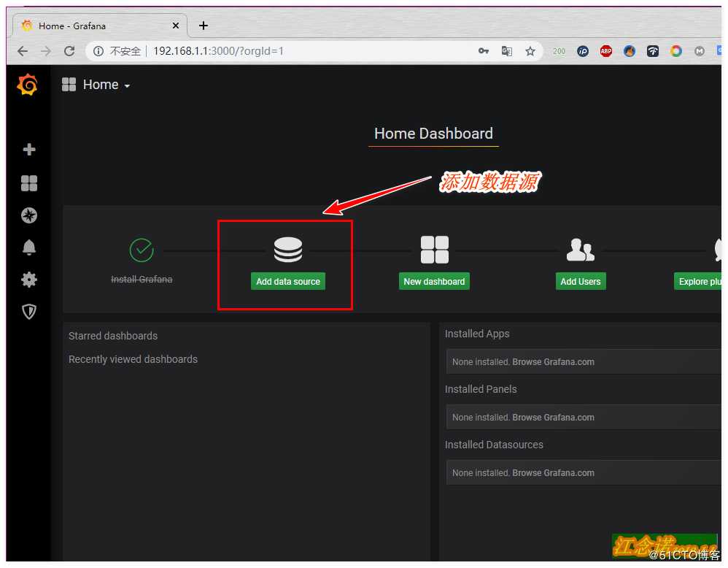Viewport: 728px width, 568px height.
Task: Reload the page with the refresh icon
Action: point(69,51)
